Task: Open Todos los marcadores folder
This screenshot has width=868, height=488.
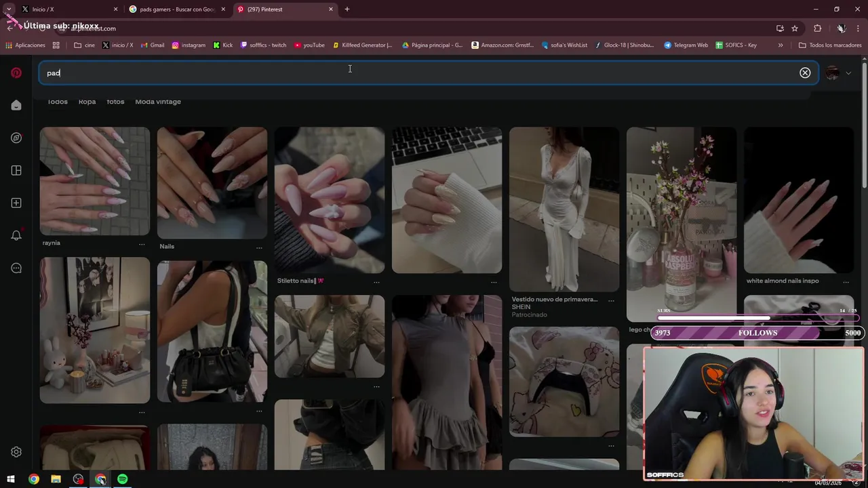Action: point(830,45)
